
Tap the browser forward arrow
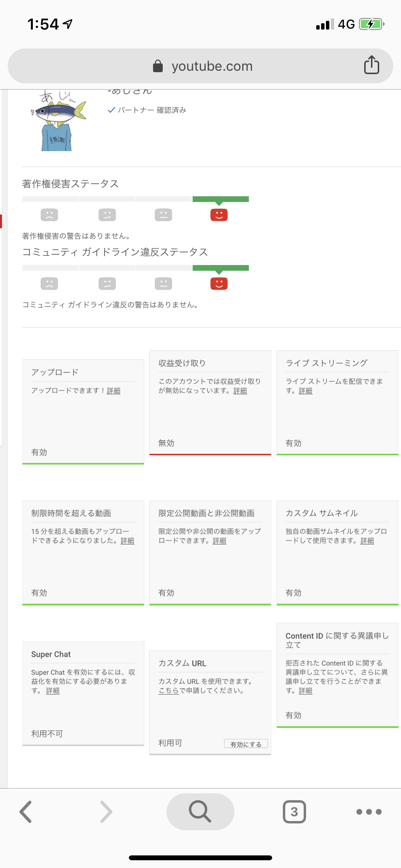coord(106,812)
